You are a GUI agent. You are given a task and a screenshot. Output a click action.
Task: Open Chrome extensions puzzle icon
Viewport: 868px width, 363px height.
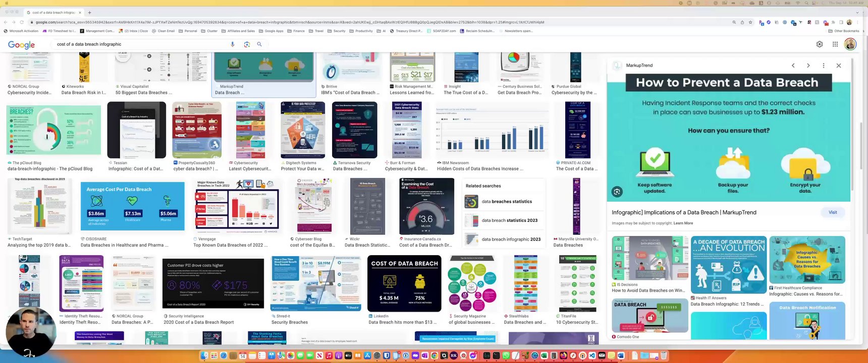[834, 22]
